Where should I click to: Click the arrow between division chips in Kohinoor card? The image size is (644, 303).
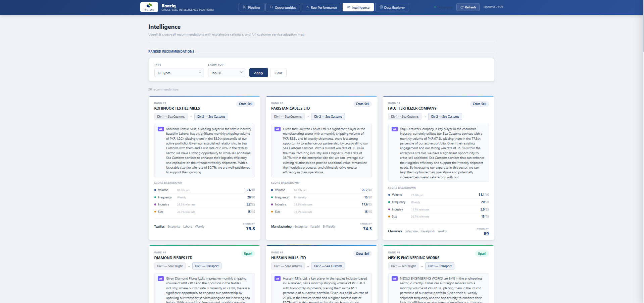pyautogui.click(x=191, y=117)
